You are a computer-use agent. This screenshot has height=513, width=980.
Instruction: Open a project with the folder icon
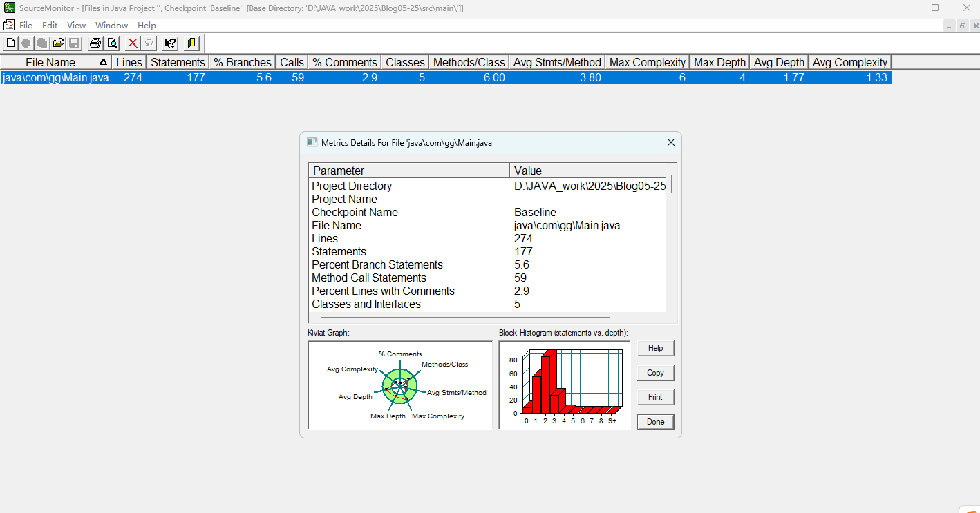click(x=59, y=43)
